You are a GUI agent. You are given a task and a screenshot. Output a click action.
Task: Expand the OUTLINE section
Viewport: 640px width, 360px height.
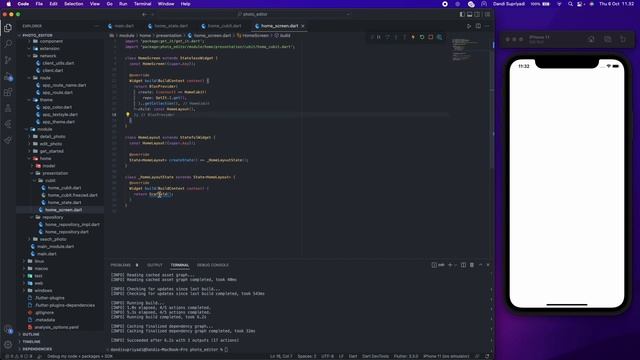(31, 334)
